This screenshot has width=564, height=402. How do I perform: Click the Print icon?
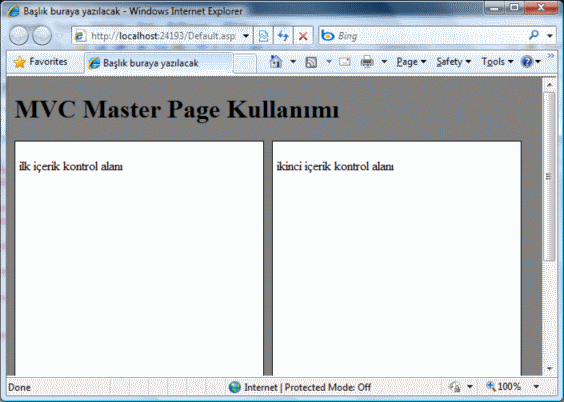point(367,62)
